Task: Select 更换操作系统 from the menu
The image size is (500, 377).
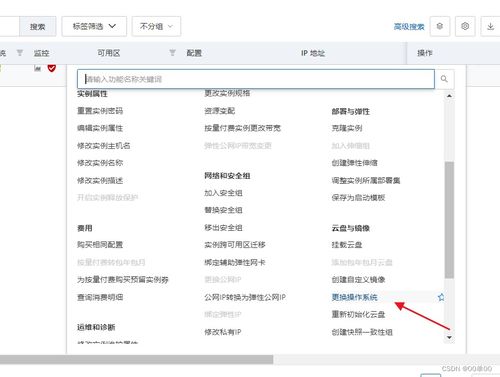Action: pyautogui.click(x=354, y=297)
